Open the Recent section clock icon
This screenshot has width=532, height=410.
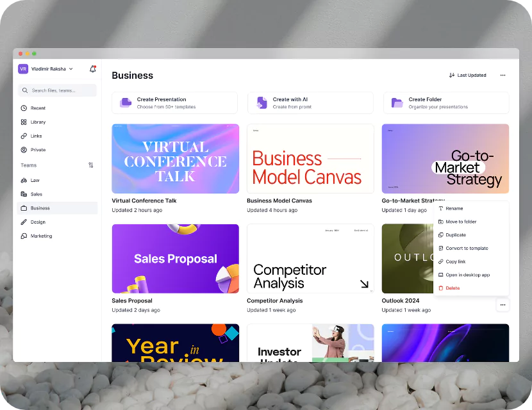click(24, 108)
